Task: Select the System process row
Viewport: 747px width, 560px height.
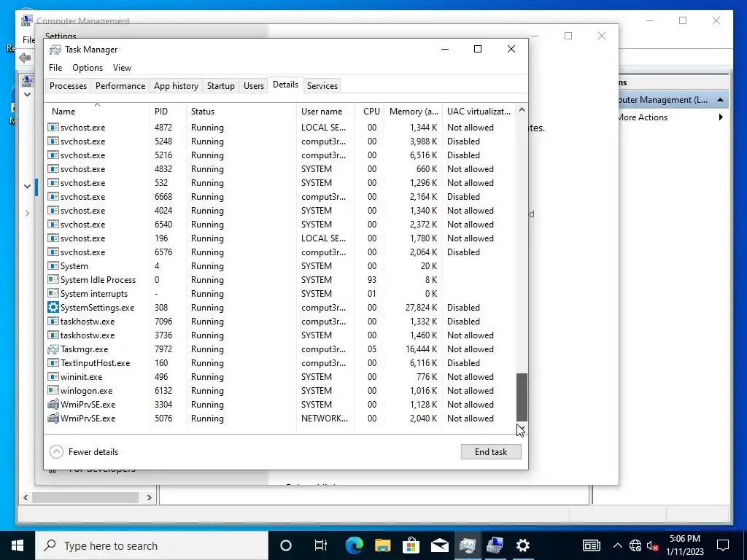Action: click(281, 266)
